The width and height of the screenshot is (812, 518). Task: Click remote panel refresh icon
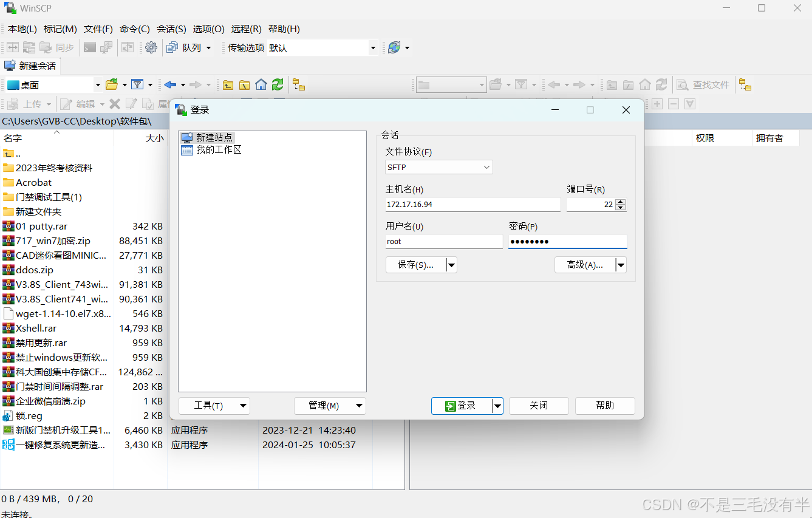(661, 84)
